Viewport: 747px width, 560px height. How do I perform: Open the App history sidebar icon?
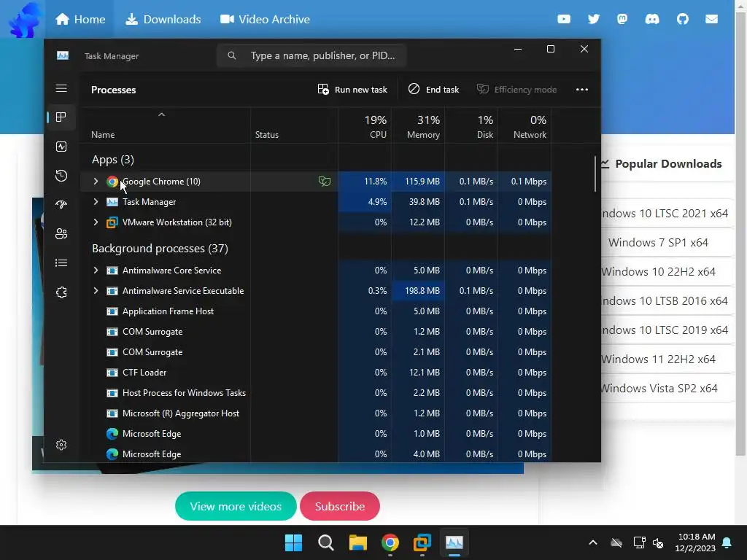click(61, 176)
